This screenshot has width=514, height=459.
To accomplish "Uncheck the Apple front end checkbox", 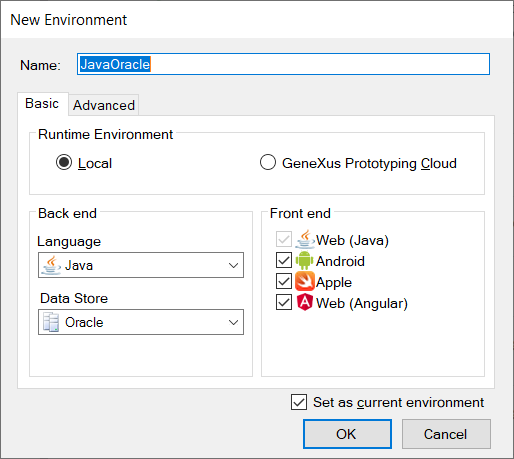I will 284,281.
